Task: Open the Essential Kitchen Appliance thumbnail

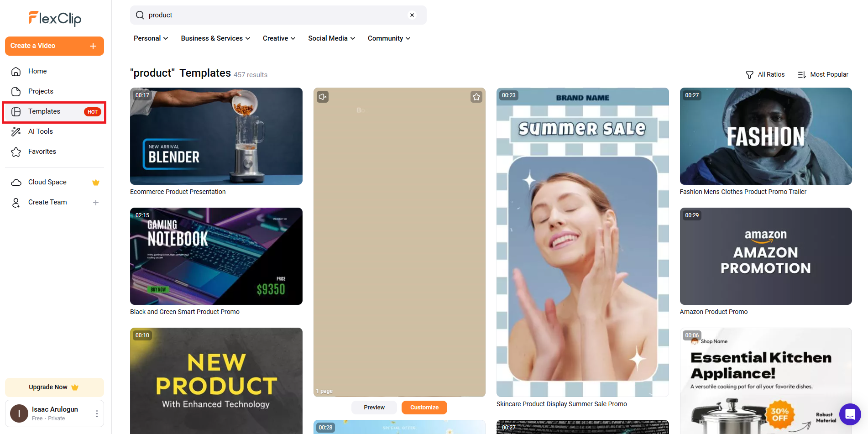Action: pos(766,381)
